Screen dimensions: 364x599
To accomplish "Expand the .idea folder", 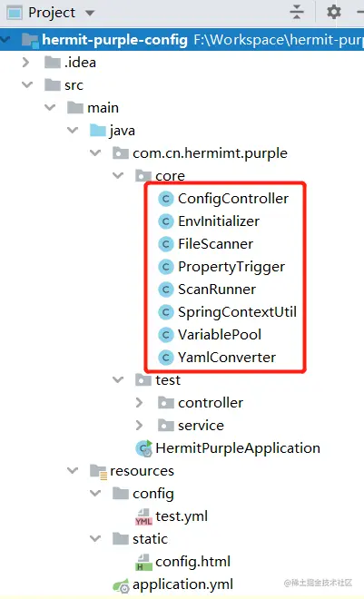I will [25, 63].
